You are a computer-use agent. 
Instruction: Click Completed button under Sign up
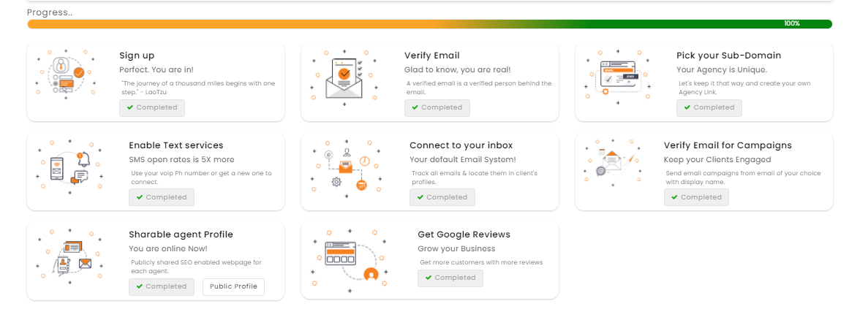click(x=152, y=108)
